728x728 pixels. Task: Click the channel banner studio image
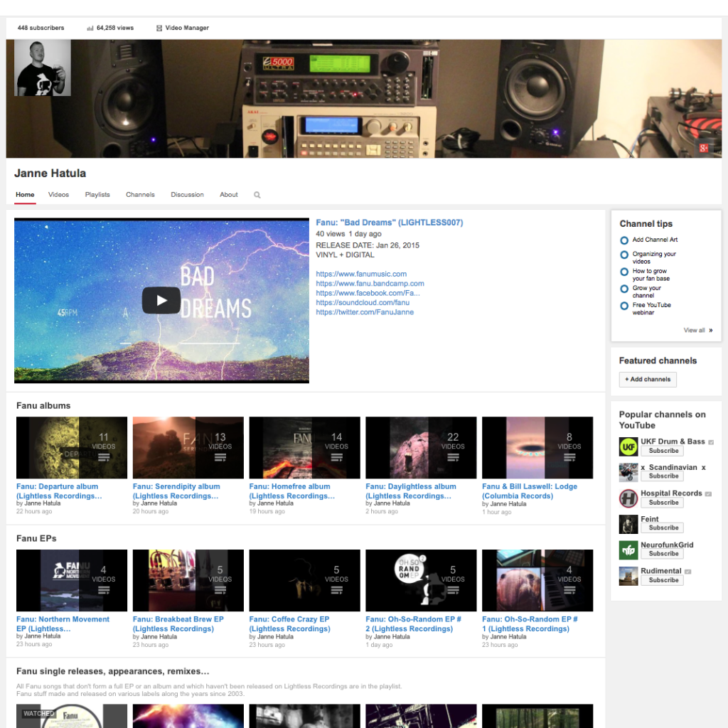(x=363, y=98)
